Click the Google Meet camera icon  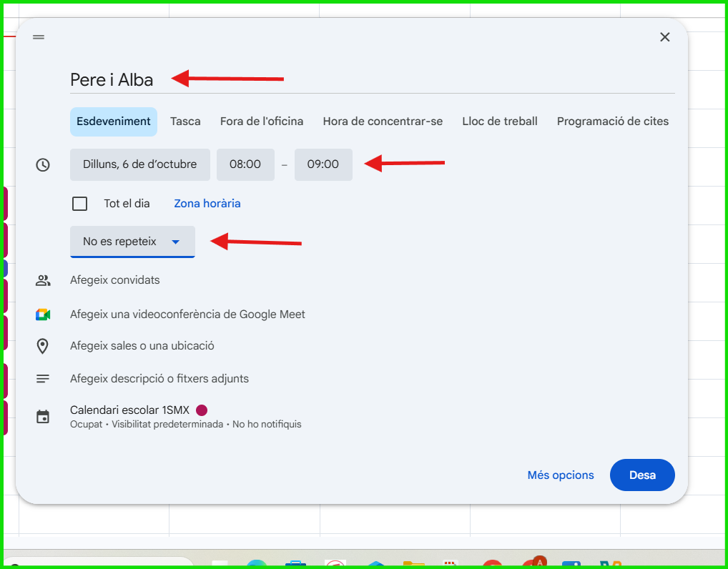[43, 315]
